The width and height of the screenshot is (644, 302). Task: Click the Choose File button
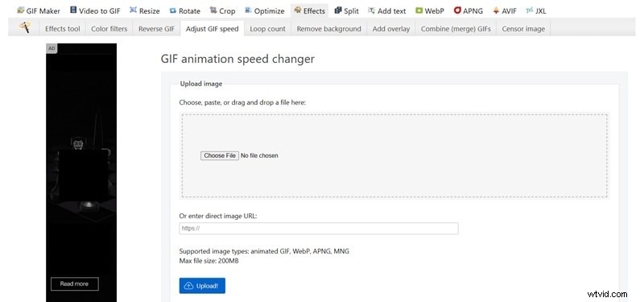pyautogui.click(x=219, y=155)
